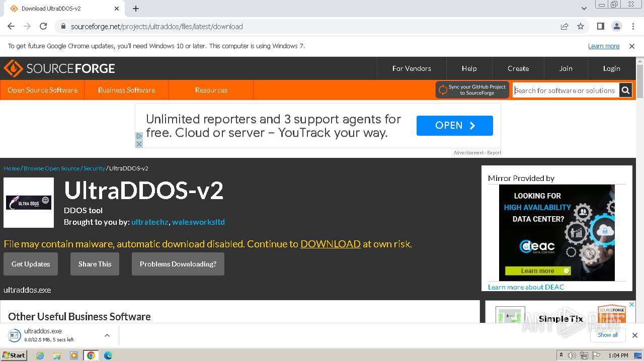644x362 pixels.
Task: Click the Action Center flag icon
Action: [595, 355]
